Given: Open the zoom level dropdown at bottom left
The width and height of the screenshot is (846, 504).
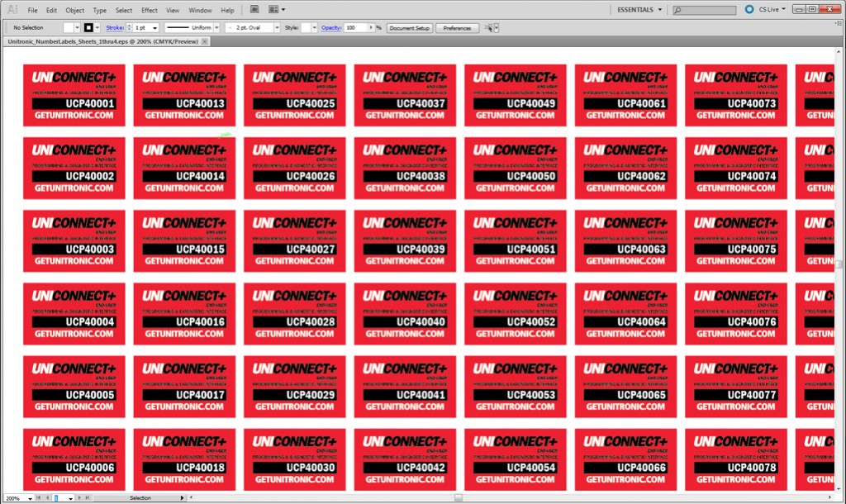Looking at the screenshot, I should [x=30, y=498].
